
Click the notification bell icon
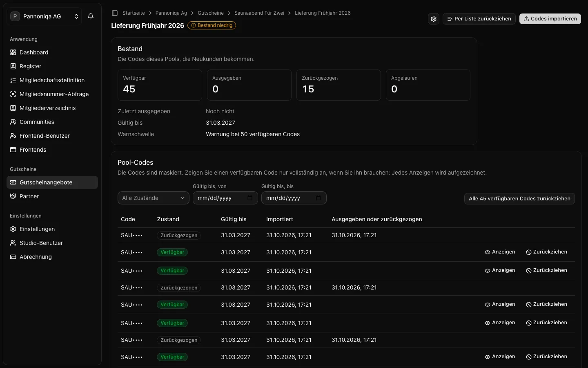click(x=91, y=16)
